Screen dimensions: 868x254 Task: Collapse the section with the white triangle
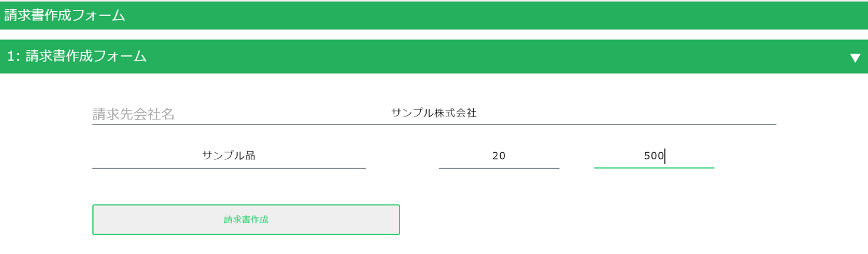tap(854, 58)
